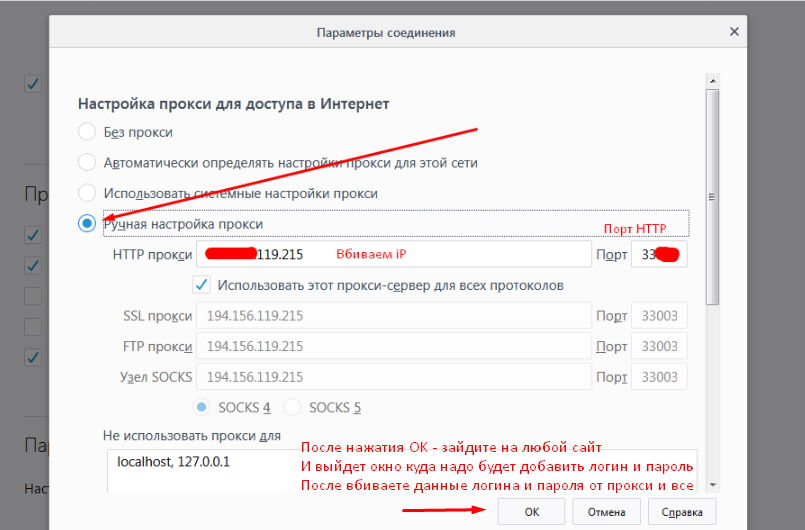Choose 'Автоматически определять настройки прокси' radio button
This screenshot has width=805, height=530.
(87, 162)
